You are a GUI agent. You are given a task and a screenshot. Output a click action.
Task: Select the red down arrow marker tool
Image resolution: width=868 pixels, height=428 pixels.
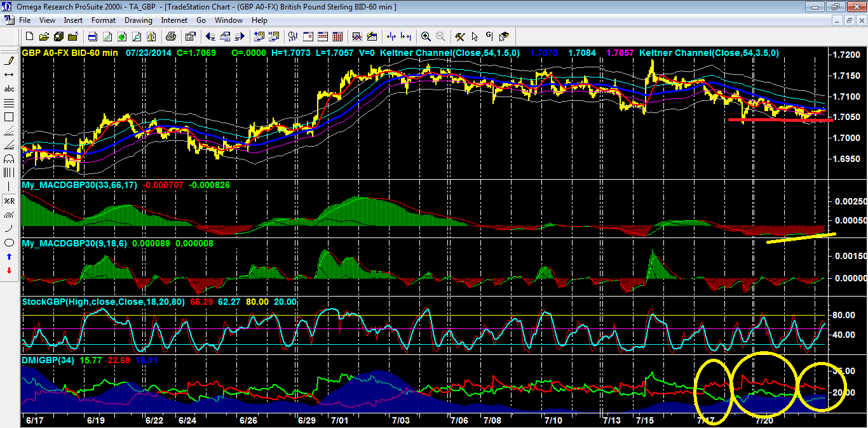click(9, 271)
